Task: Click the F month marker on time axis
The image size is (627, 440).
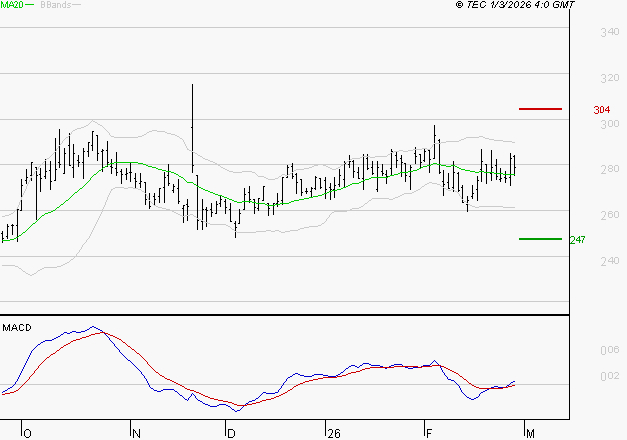Action: (x=427, y=433)
